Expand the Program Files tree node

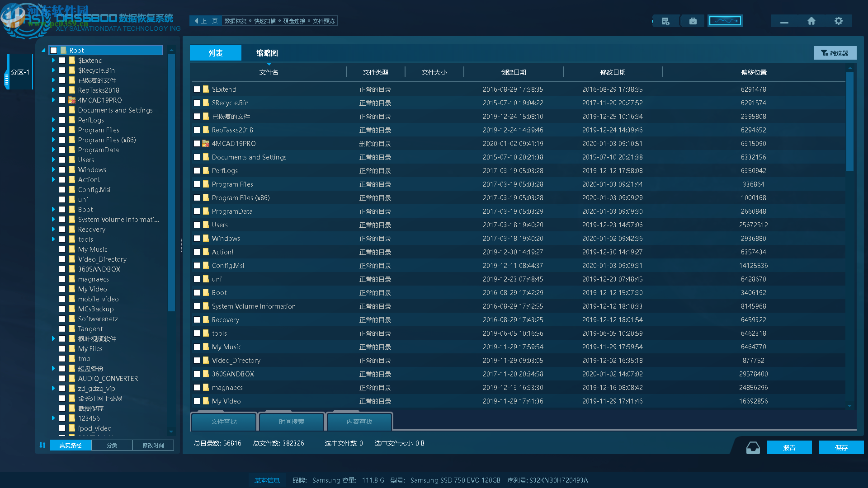[x=53, y=130]
